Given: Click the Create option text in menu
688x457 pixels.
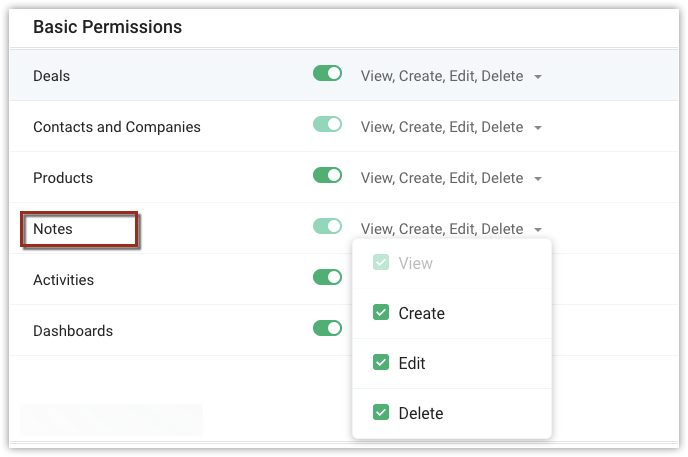Looking at the screenshot, I should [x=421, y=313].
